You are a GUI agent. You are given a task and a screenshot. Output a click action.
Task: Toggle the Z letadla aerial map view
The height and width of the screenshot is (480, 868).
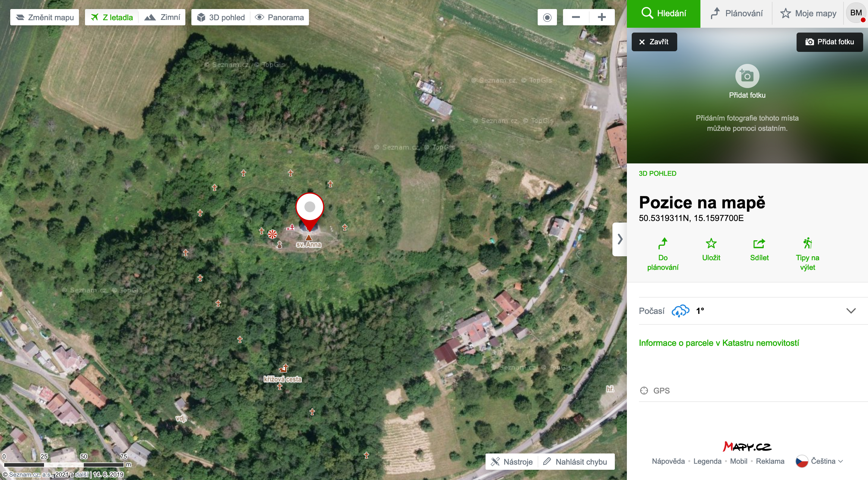[112, 17]
